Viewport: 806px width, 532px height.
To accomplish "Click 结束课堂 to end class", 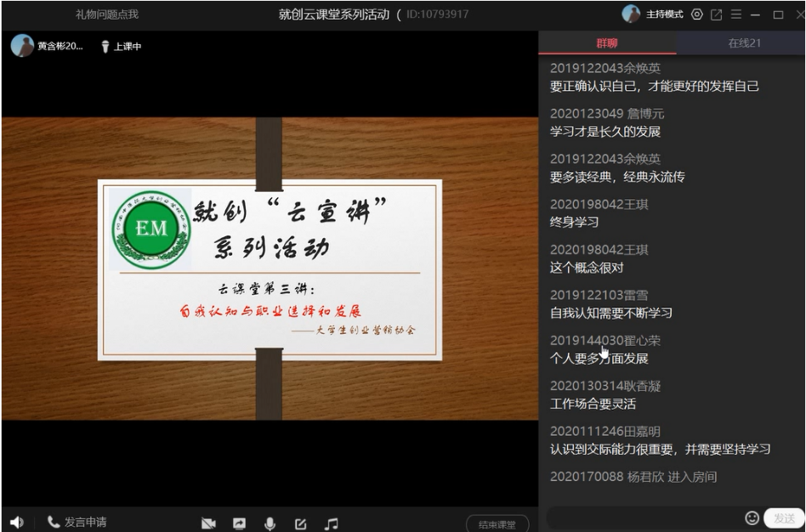I will [x=497, y=524].
